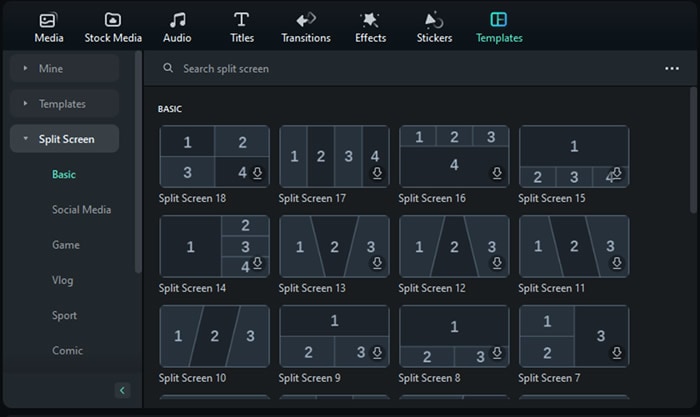Switch to Stock Media panel
This screenshot has width=700, height=417.
[112, 27]
